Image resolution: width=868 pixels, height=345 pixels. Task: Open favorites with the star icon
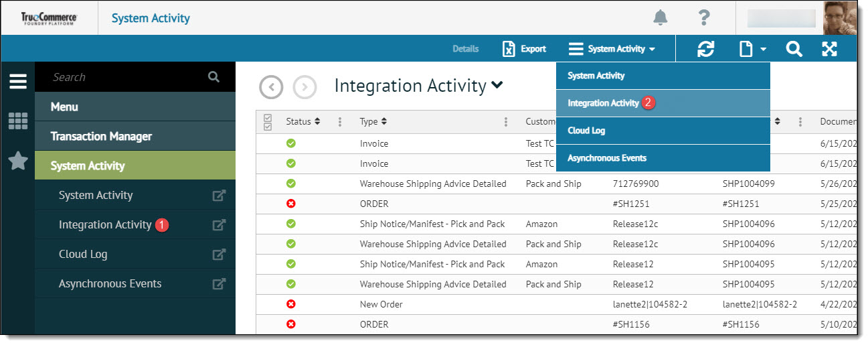click(x=18, y=161)
